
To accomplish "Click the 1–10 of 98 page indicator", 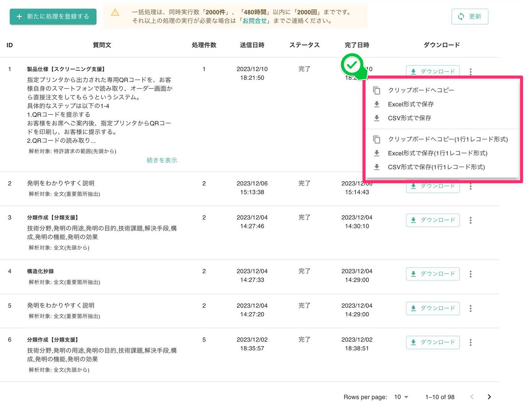I will coord(440,397).
